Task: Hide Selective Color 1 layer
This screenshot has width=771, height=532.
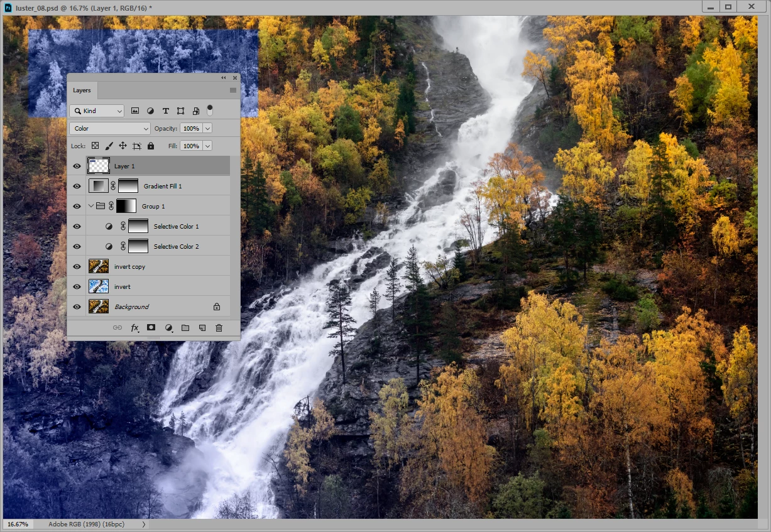Action: click(x=77, y=227)
